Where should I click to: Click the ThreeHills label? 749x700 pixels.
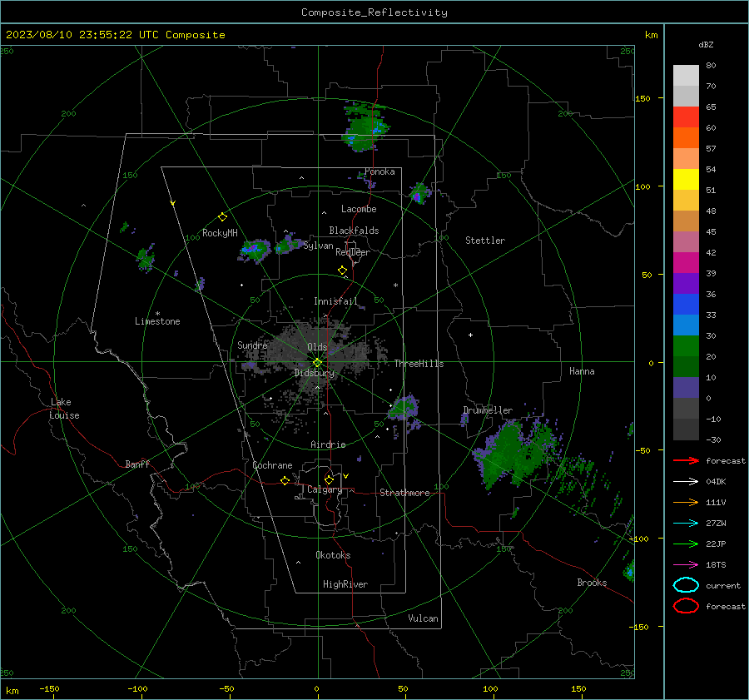tap(419, 364)
